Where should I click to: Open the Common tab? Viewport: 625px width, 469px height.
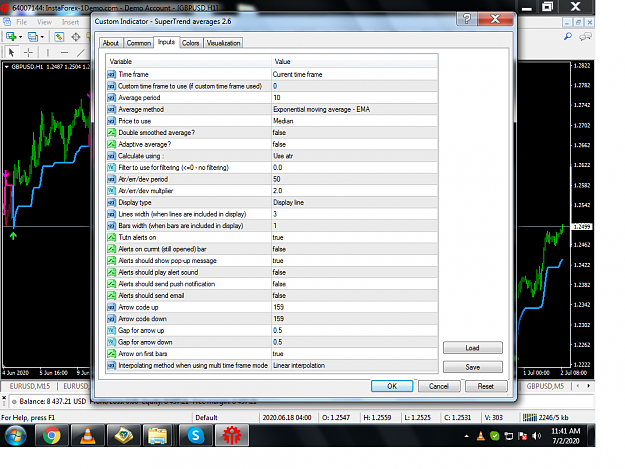[138, 43]
